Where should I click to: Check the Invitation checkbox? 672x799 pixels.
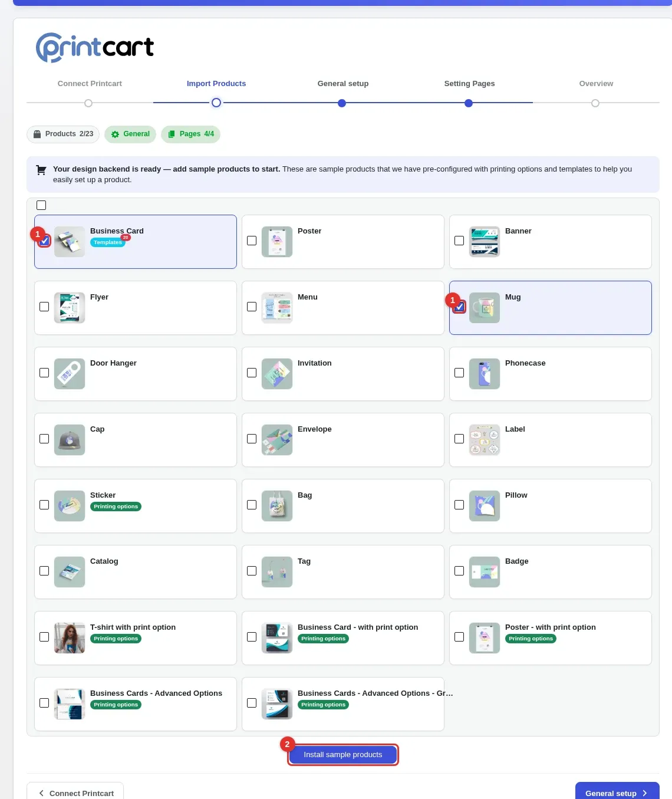252,373
